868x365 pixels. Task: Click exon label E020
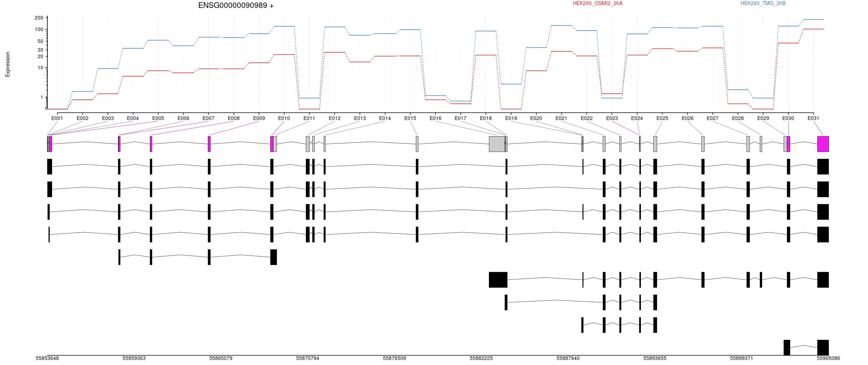536,118
